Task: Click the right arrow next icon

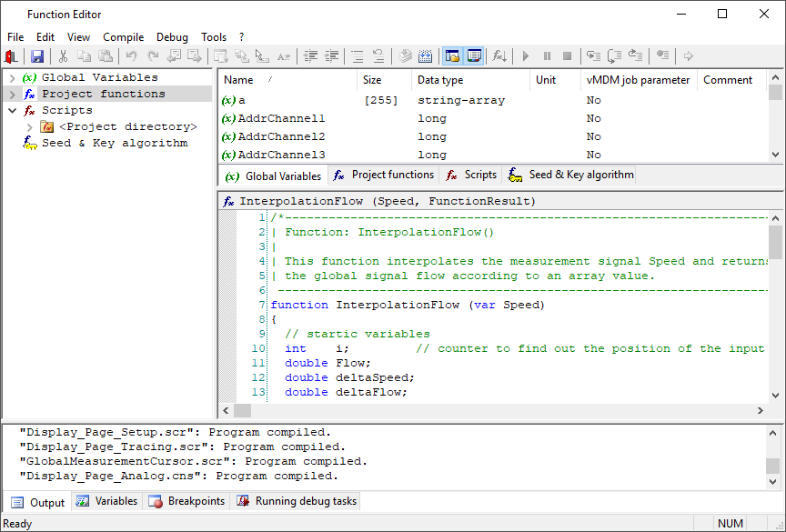Action: click(x=689, y=56)
